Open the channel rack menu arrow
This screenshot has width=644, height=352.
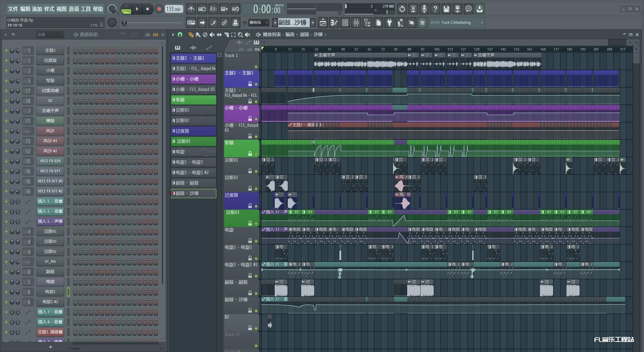coord(5,35)
